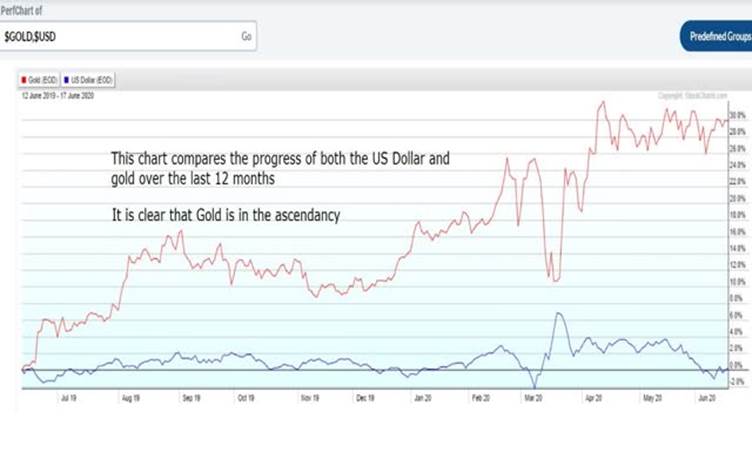Click the Jul 19 label on time axis
Screen dimensions: 752x452
(x=71, y=397)
